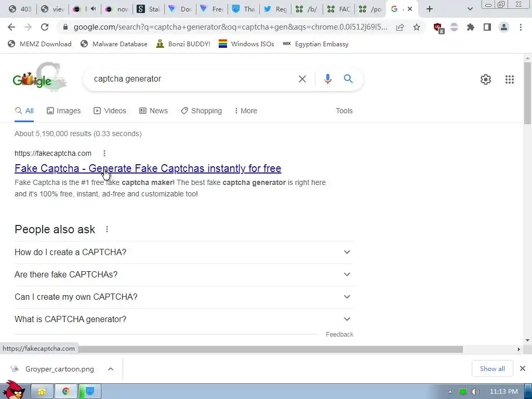
Task: Click the address bar URL
Action: 230,27
